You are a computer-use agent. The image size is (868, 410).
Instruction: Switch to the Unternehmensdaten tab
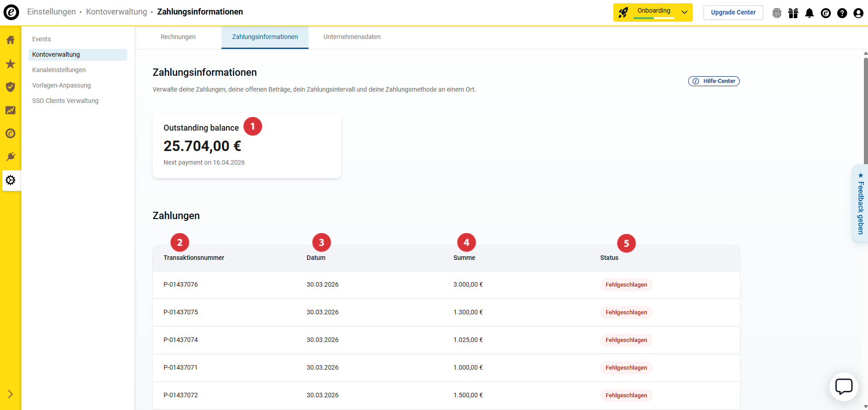coord(352,37)
